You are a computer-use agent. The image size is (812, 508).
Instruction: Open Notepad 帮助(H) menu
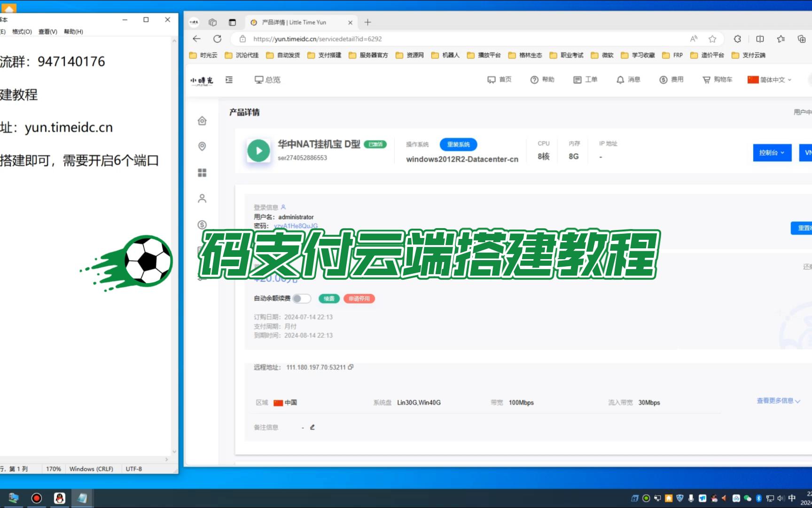coord(73,32)
